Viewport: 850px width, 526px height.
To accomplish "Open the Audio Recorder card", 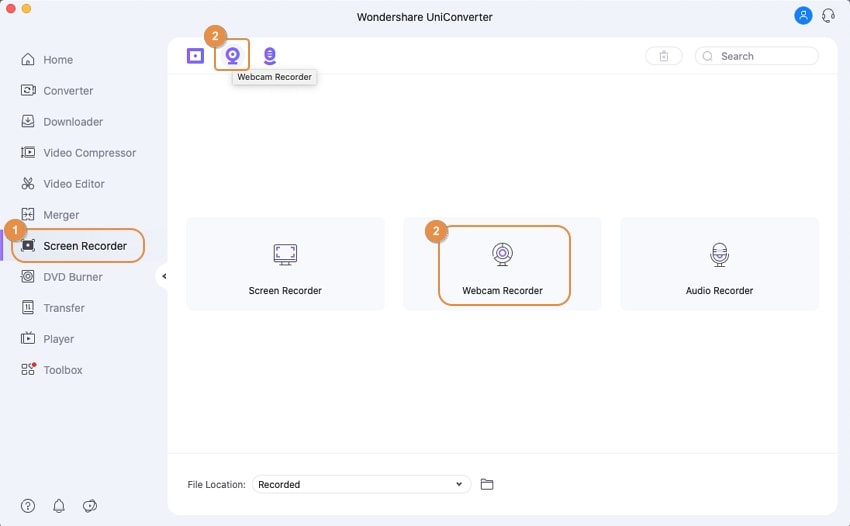I will (x=719, y=264).
